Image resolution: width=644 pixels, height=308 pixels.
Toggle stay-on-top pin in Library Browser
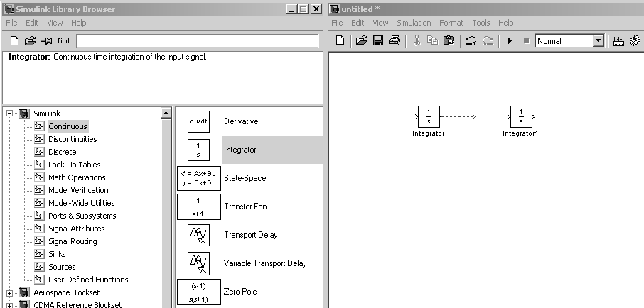(47, 41)
